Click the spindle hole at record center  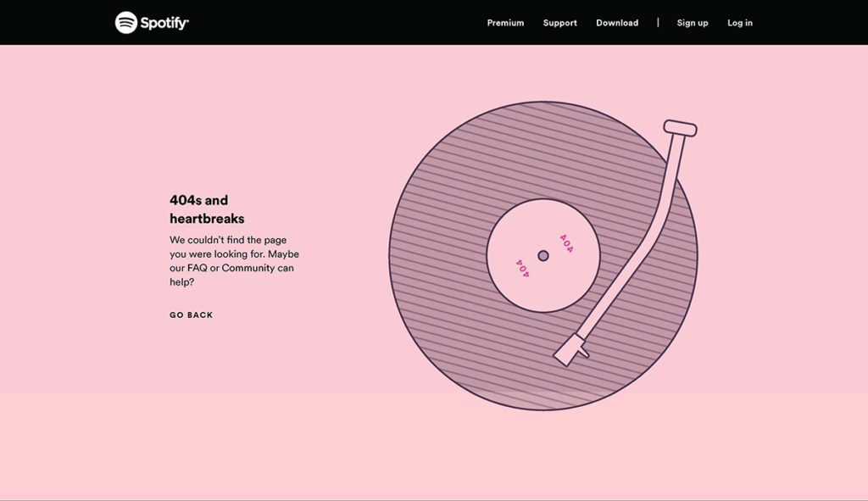(543, 256)
